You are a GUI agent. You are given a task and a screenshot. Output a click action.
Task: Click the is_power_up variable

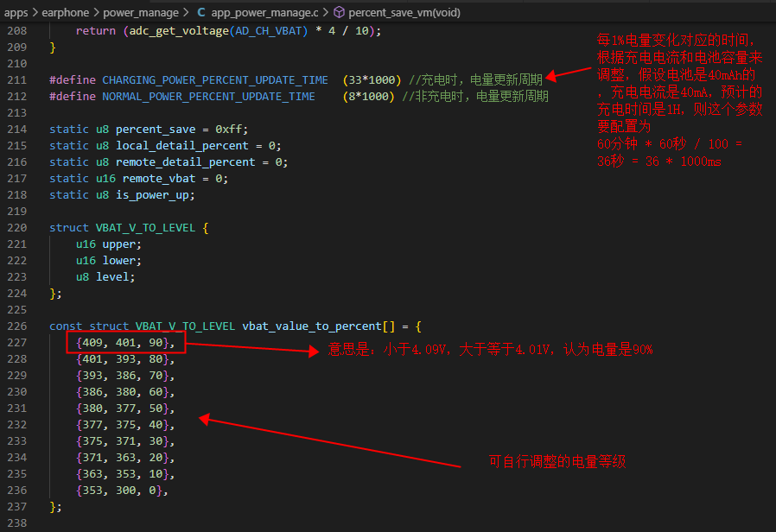pos(152,195)
